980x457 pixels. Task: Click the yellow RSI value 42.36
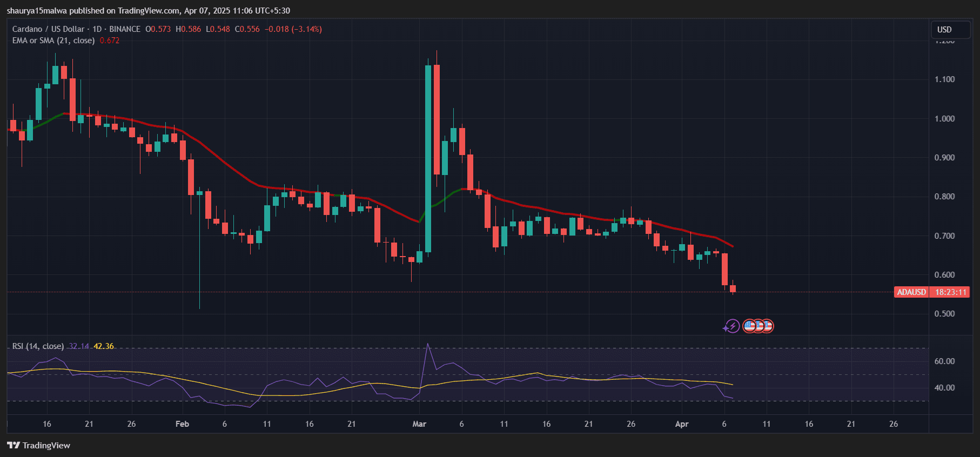click(x=104, y=346)
